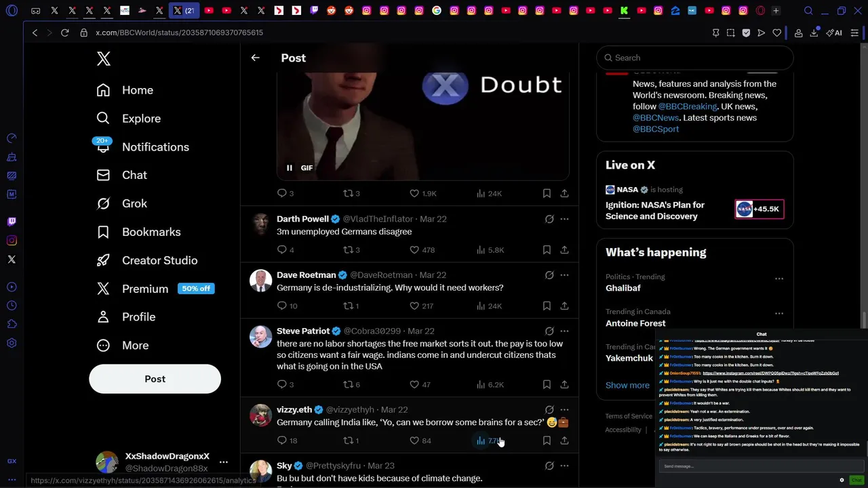Image resolution: width=868 pixels, height=488 pixels.
Task: Open more menu on Dave Roetman's post
Action: coord(564,275)
